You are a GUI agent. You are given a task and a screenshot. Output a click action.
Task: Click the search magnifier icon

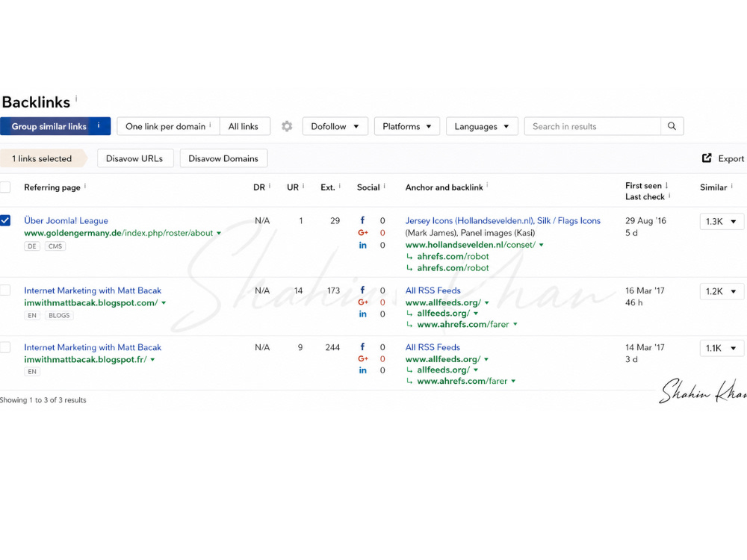[x=672, y=126]
